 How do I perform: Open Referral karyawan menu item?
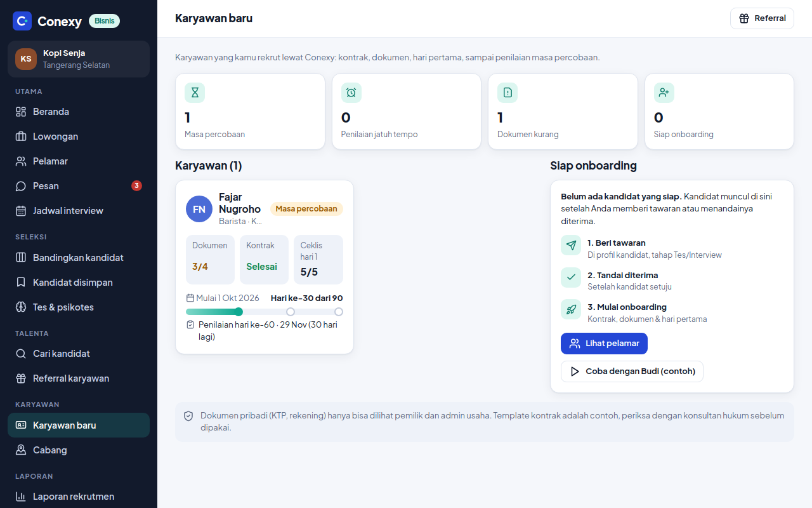point(79,378)
